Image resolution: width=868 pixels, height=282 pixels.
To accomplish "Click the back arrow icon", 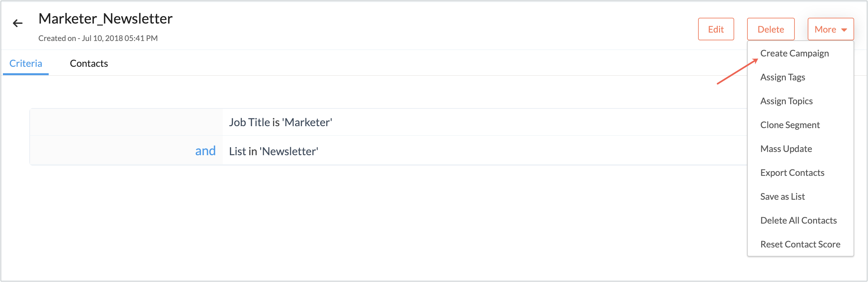I will [x=17, y=23].
